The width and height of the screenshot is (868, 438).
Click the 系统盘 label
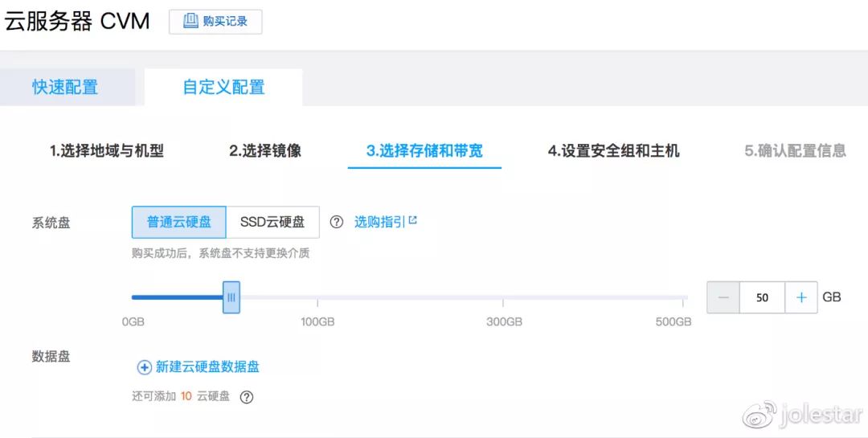pos(51,223)
